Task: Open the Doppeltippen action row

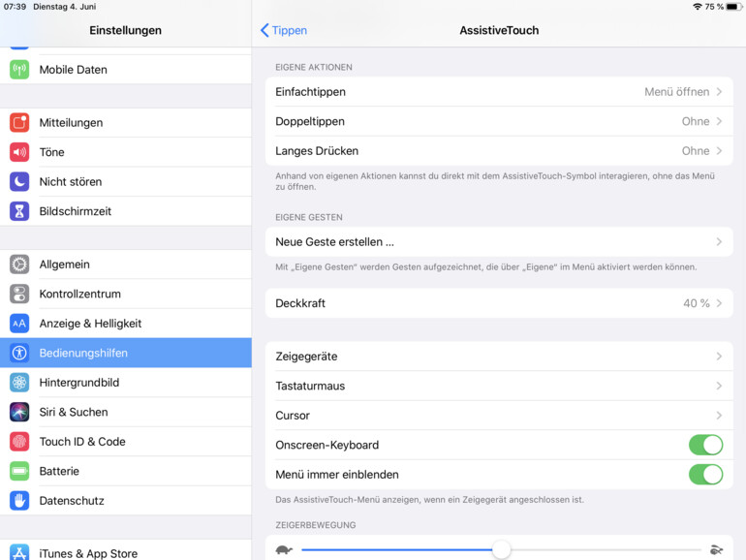Action: [498, 121]
